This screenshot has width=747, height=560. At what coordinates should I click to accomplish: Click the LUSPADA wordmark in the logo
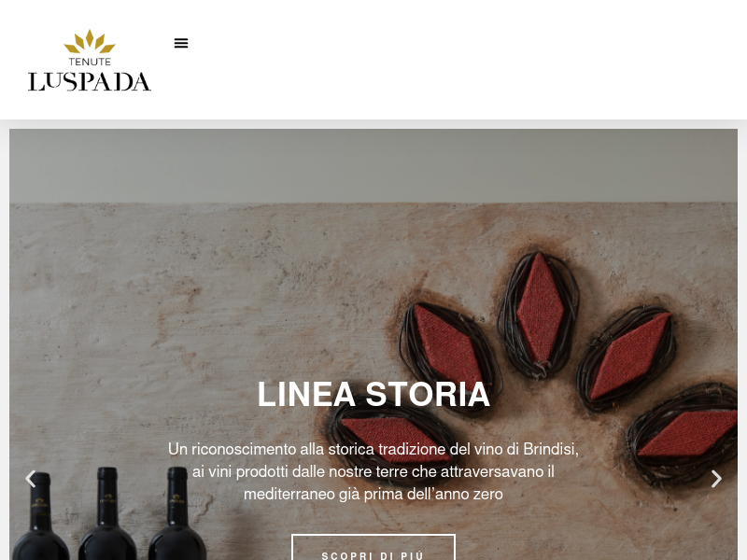(x=90, y=82)
